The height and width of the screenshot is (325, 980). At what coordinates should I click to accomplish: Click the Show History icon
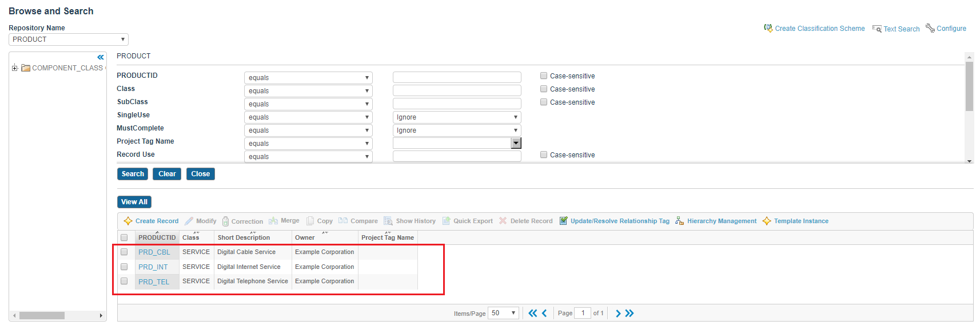pyautogui.click(x=388, y=221)
